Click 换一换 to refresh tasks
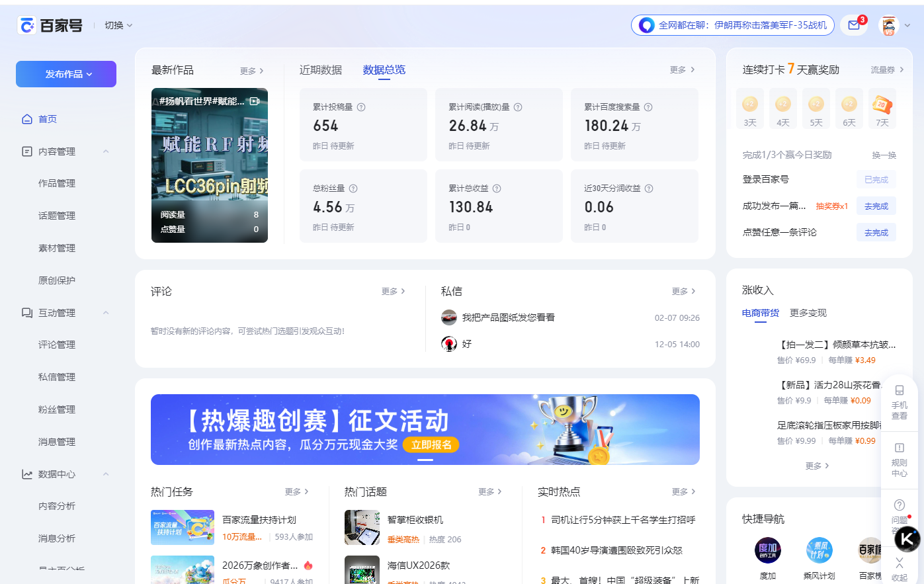 [884, 155]
